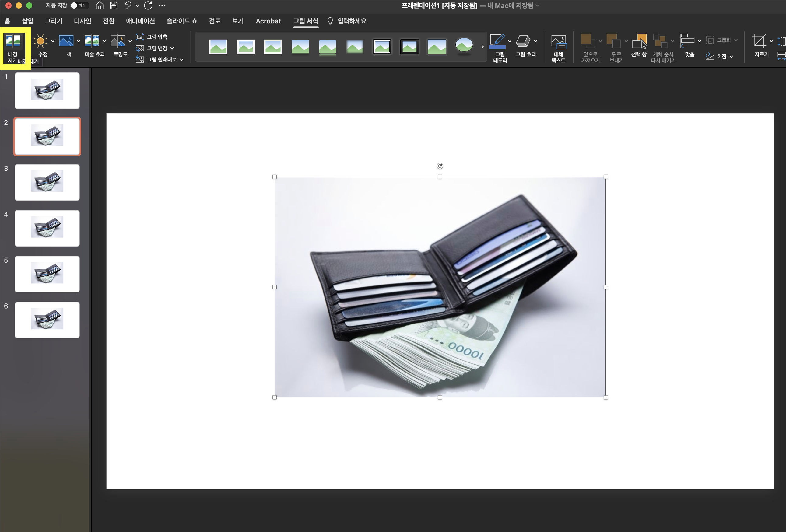Expand the Rotate (회전) dropdown
Screen dimensions: 786x532
[732, 57]
